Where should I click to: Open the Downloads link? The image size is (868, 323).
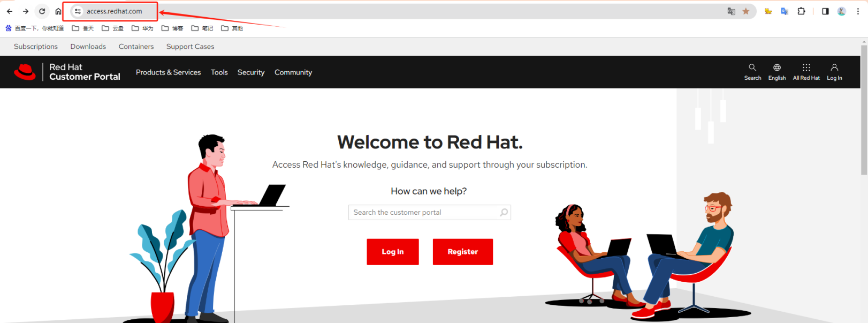tap(88, 47)
